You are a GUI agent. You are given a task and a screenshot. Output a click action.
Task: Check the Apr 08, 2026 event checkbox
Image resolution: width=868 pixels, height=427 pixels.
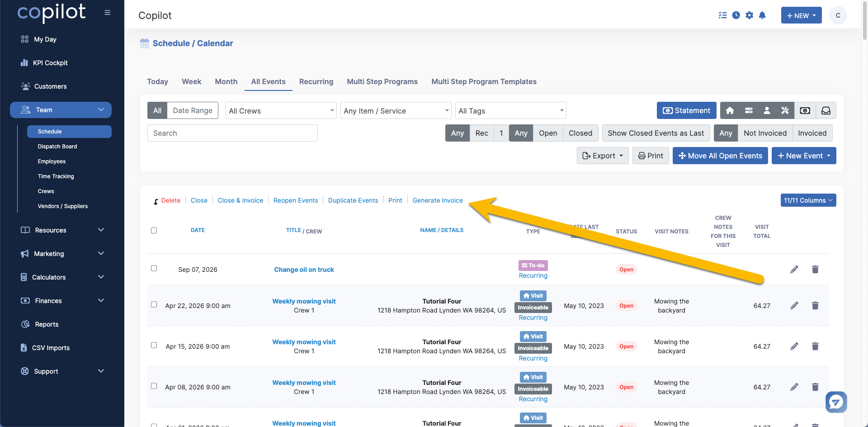(x=154, y=386)
